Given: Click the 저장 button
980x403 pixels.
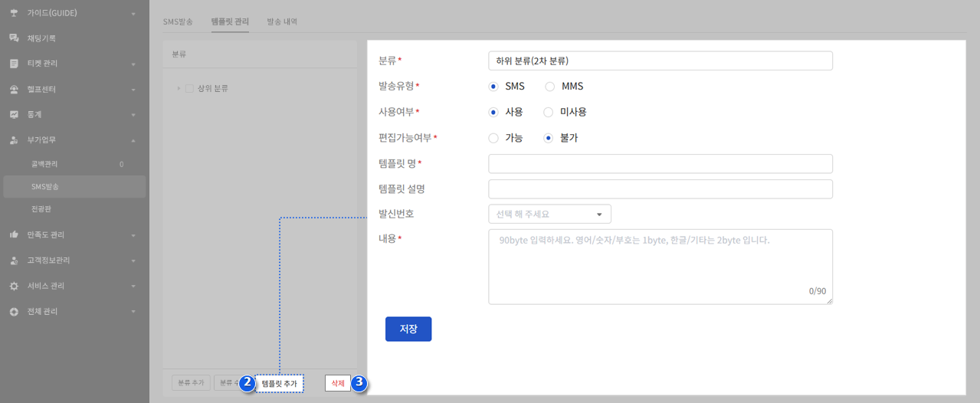Looking at the screenshot, I should (x=408, y=329).
